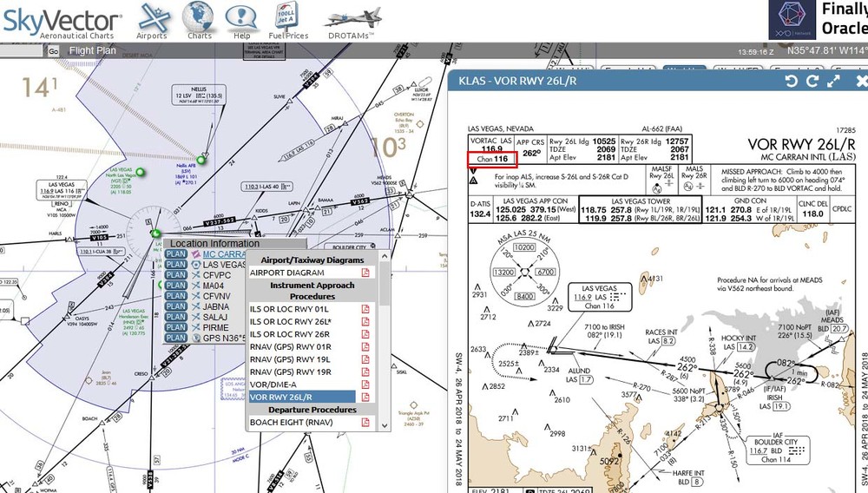The width and height of the screenshot is (868, 493).
Task: Open PDF for ILS OR LOC RWY 26L*
Action: 365,321
